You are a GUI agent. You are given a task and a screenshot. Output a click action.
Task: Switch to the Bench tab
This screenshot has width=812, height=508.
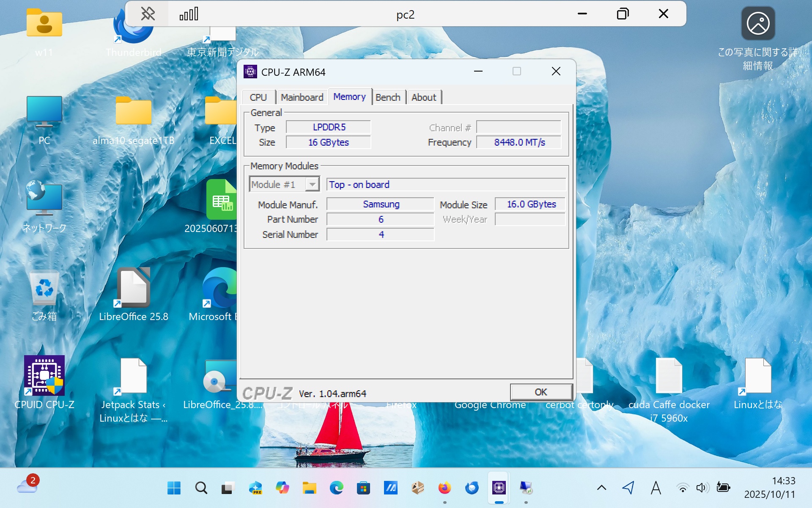point(387,97)
